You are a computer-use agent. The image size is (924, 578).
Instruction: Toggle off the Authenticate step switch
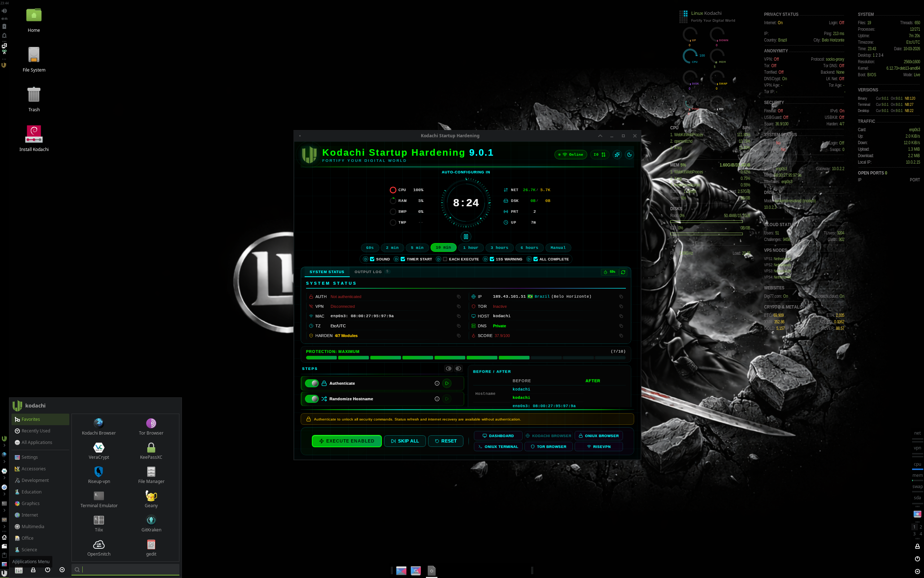[312, 383]
